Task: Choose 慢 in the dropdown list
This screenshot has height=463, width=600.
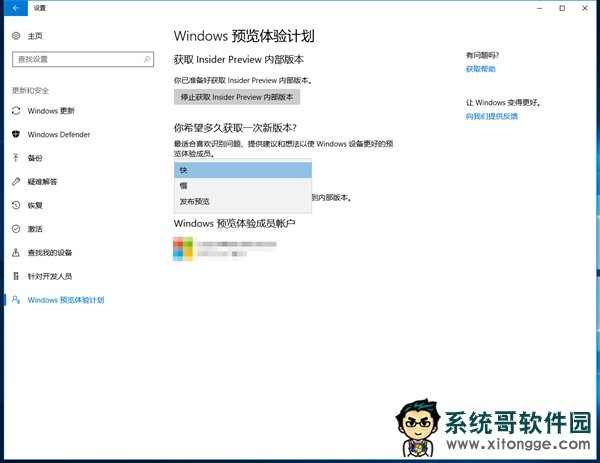Action: (243, 186)
